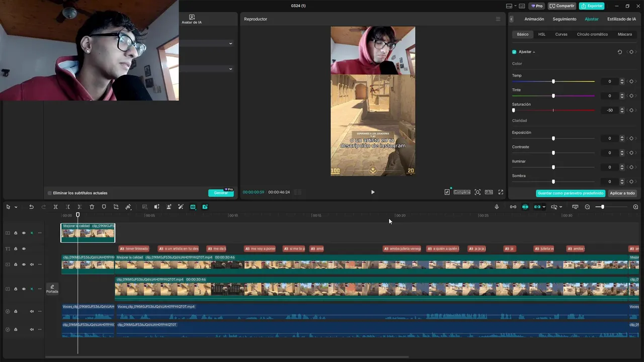Screen dimensions: 644x362
Task: Select the HSL sub-tab
Action: tap(542, 34)
